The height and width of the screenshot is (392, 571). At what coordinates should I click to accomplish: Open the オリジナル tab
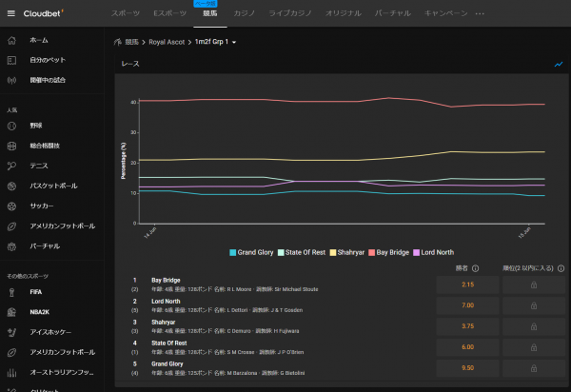point(344,13)
